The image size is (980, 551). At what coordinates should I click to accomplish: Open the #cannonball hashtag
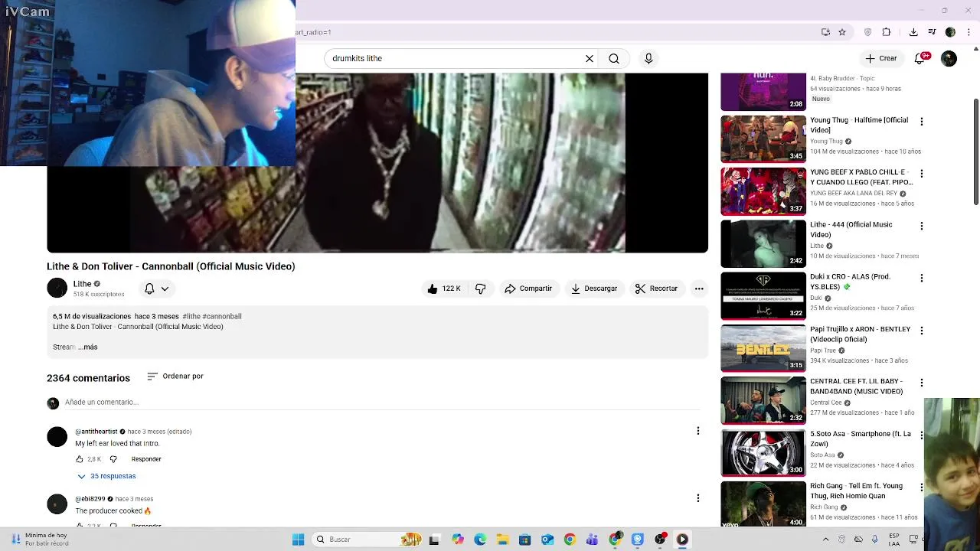[222, 316]
